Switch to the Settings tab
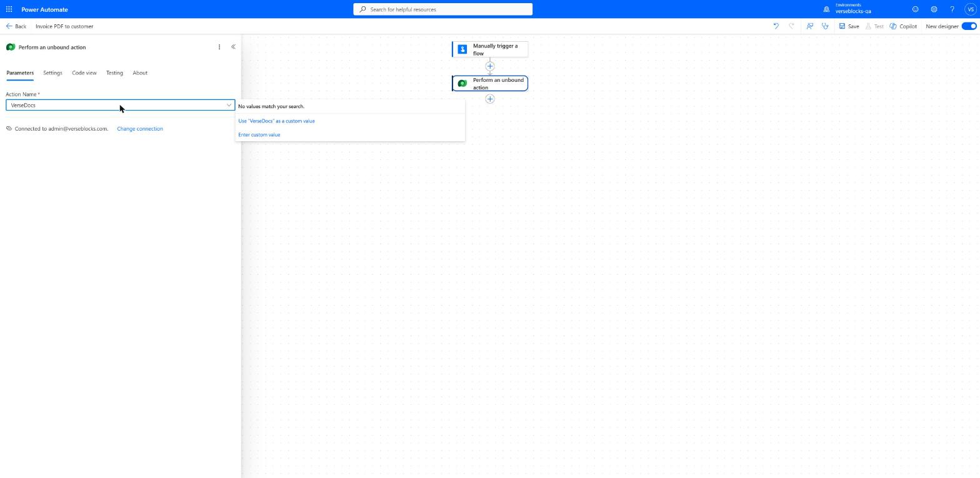 (52, 73)
